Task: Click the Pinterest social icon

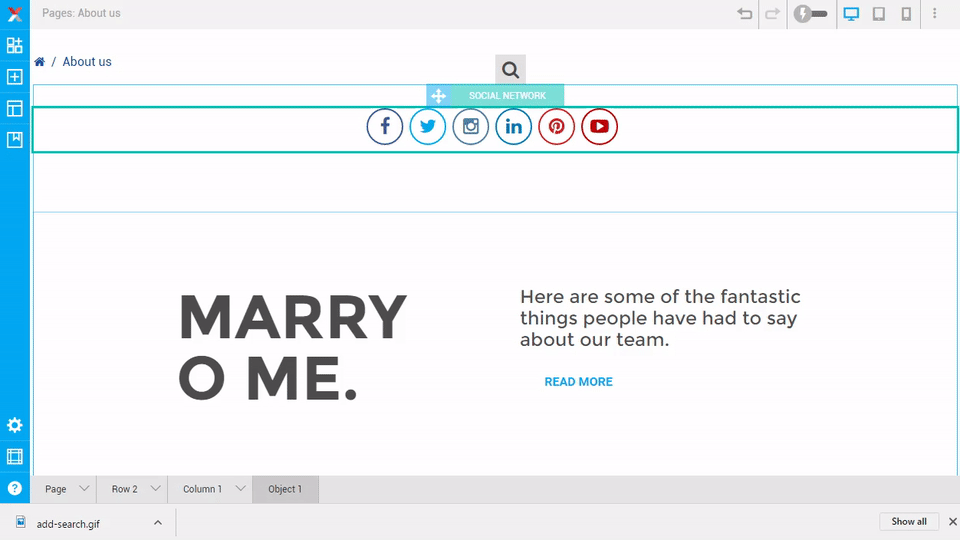Action: pyautogui.click(x=556, y=127)
